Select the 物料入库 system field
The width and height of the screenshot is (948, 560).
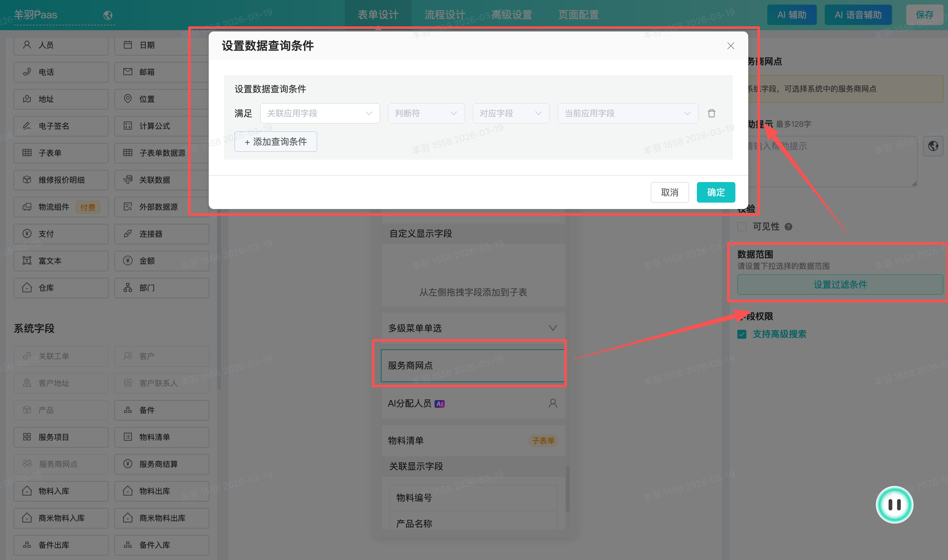click(x=61, y=491)
